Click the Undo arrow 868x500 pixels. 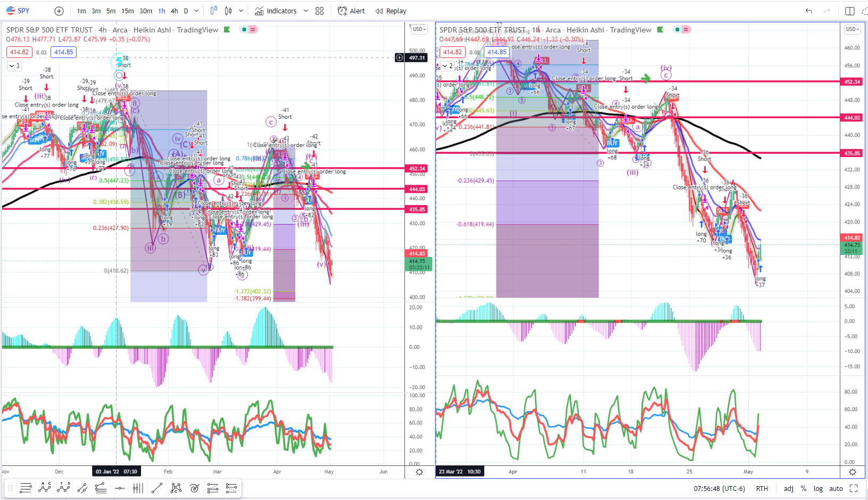pos(809,11)
